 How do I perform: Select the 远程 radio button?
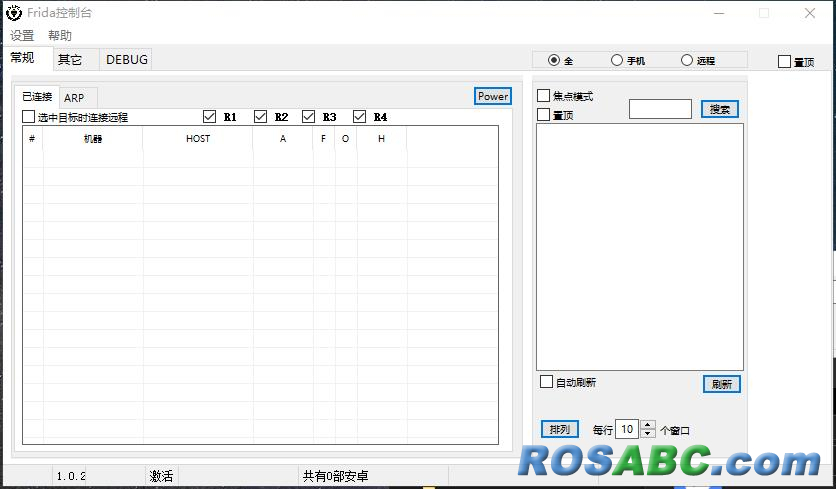[x=687, y=60]
